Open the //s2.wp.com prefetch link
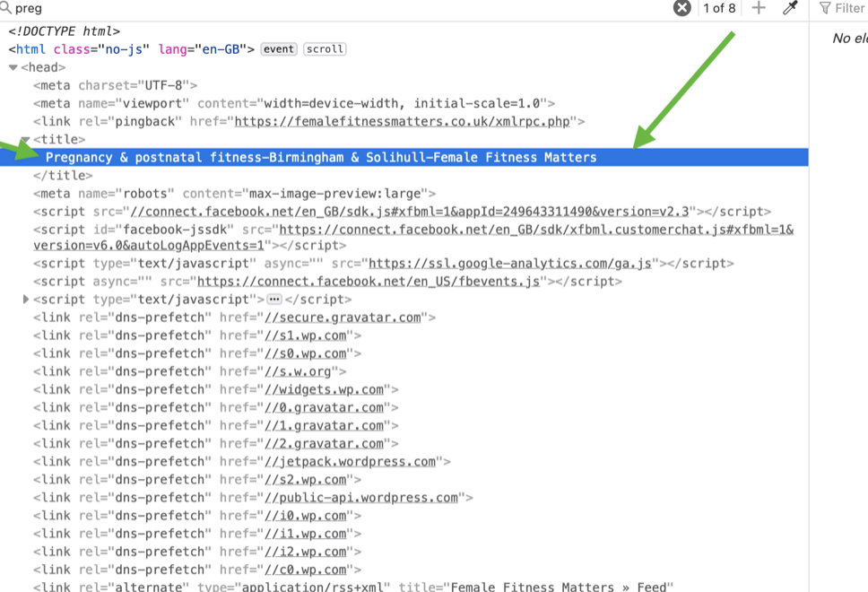 tap(306, 480)
